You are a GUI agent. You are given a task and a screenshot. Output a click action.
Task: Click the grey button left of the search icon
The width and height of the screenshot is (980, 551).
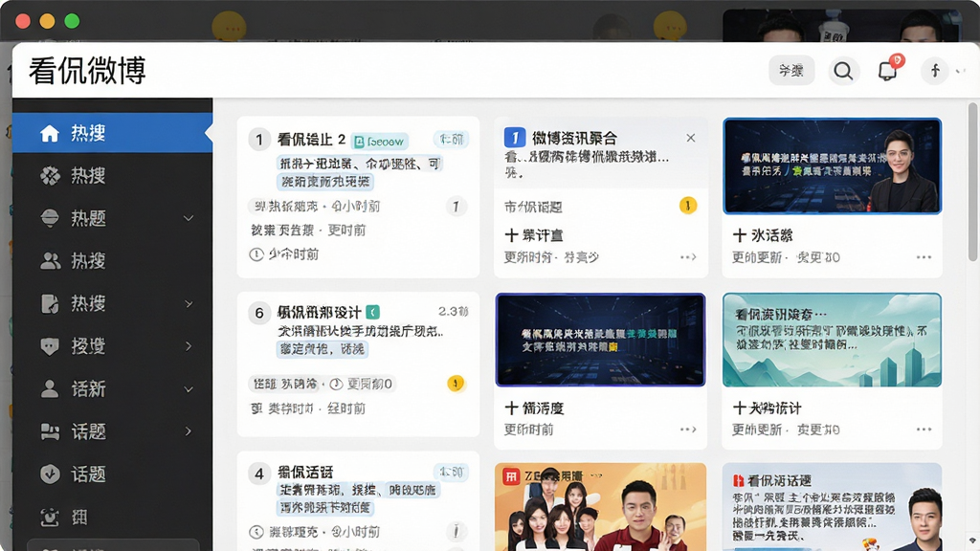coord(791,71)
